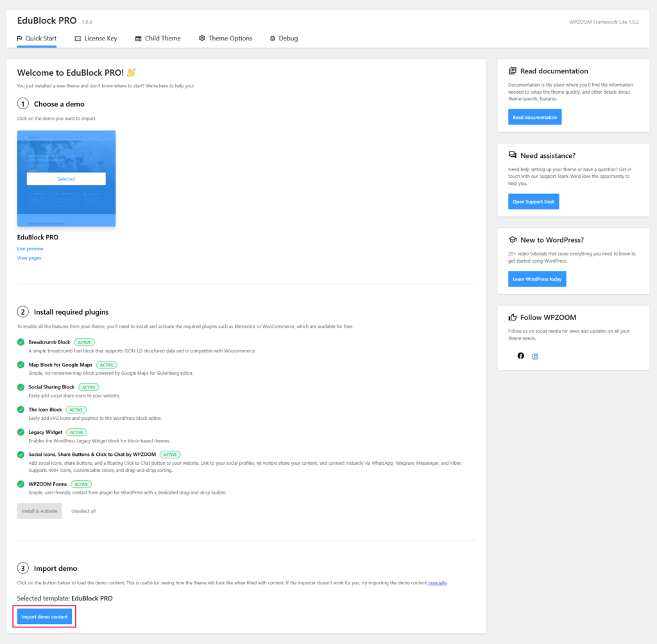Click the waving hand emoji
This screenshot has width=657, height=644.
coord(131,73)
